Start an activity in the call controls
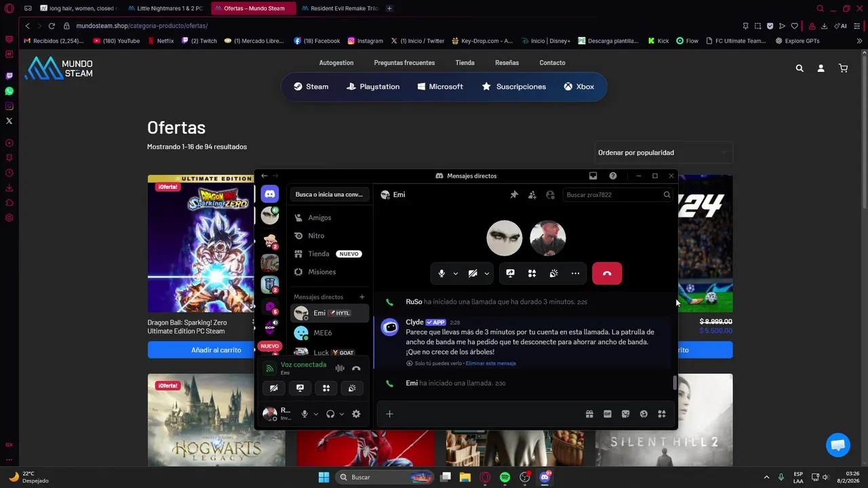 pos(532,273)
